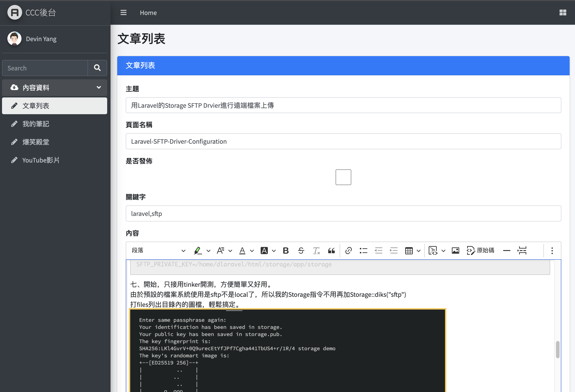Screen dimensions: 575x392
Task: Click the line 打files列出目錄內的圖檔
Action: [185, 305]
